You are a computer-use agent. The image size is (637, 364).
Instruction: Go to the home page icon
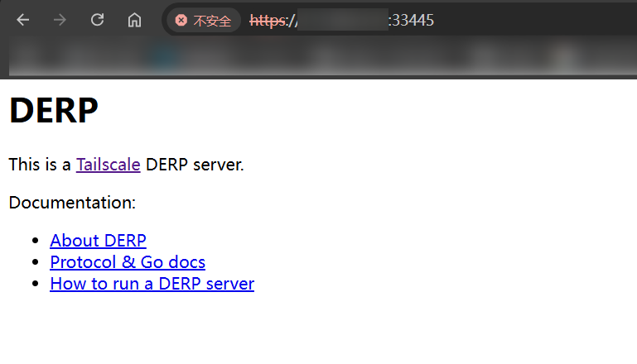click(134, 20)
